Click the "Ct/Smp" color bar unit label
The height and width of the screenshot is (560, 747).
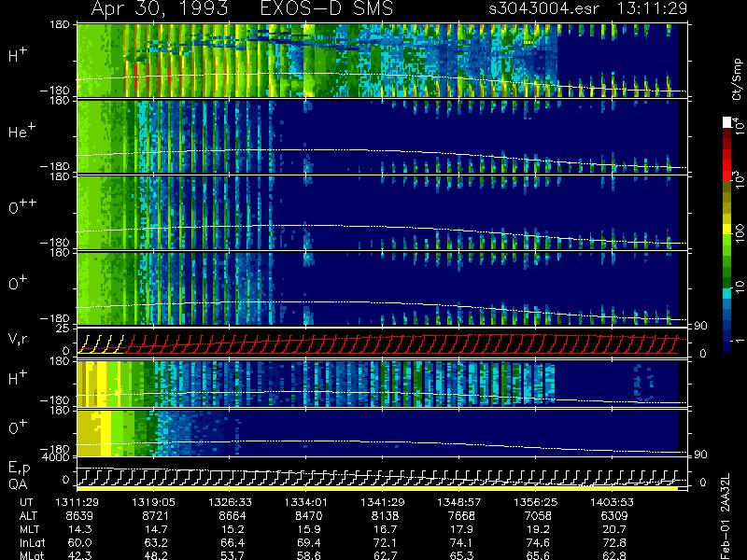point(738,79)
